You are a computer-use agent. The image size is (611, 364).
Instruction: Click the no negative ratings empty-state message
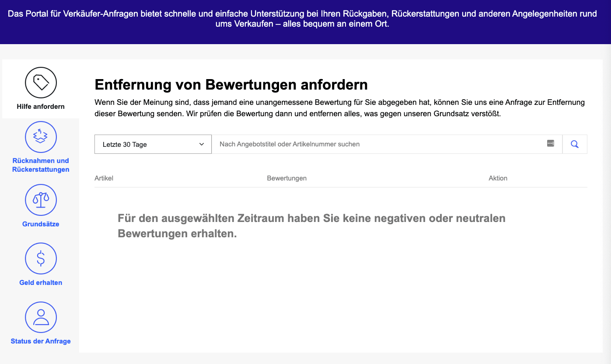click(311, 226)
